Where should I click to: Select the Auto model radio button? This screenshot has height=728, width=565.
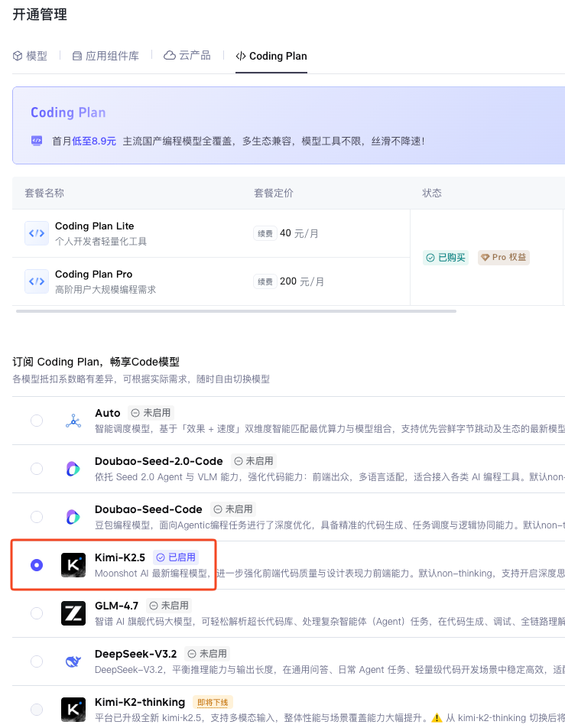click(x=37, y=421)
